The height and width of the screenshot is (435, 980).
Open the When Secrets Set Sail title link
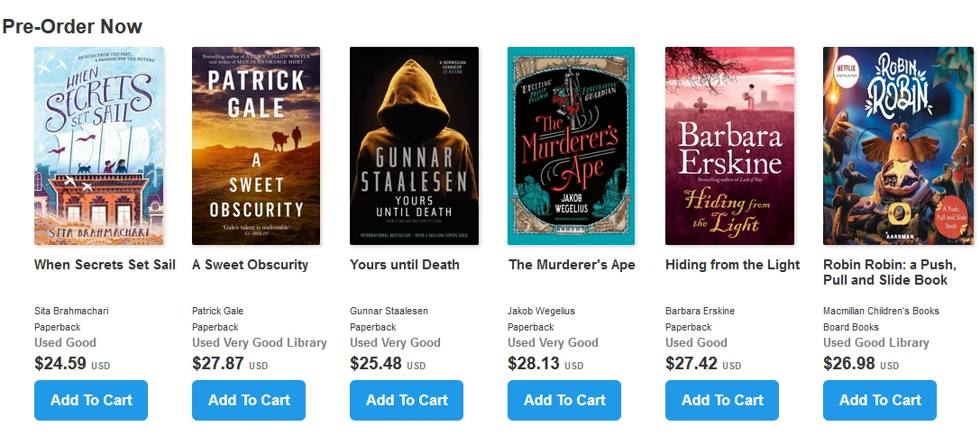point(105,265)
